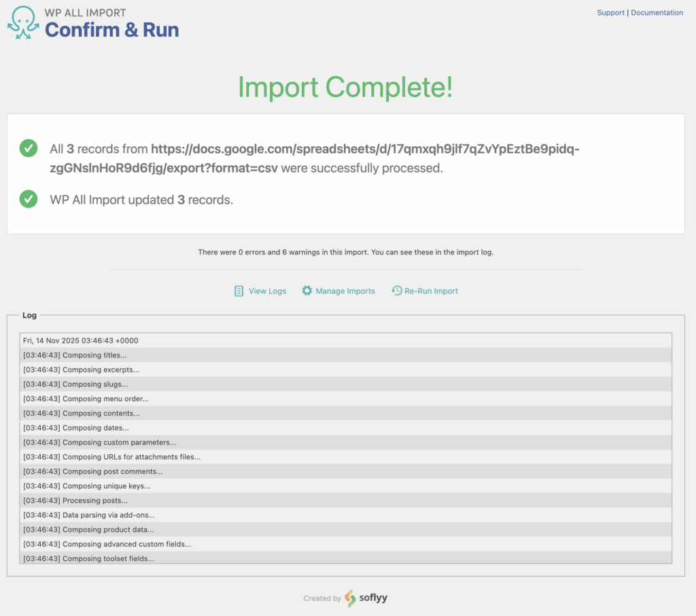696x616 pixels.
Task: Click the warnings notice text above the links
Action: pyautogui.click(x=346, y=252)
